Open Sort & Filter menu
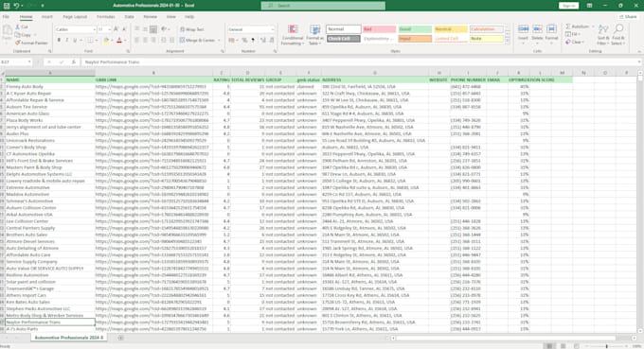Viewport: 644px width, 349px height. [603, 34]
